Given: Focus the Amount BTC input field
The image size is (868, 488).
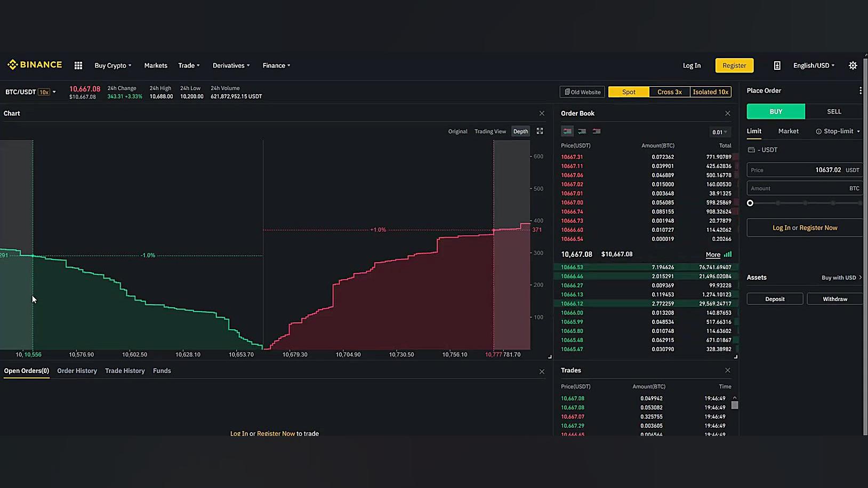Looking at the screenshot, I should pyautogui.click(x=805, y=188).
